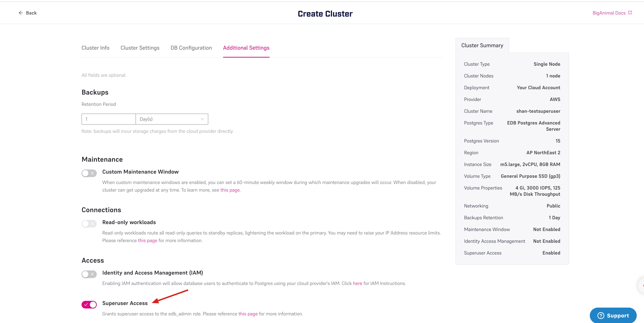Disable the Superuser Access switch

coord(89,304)
